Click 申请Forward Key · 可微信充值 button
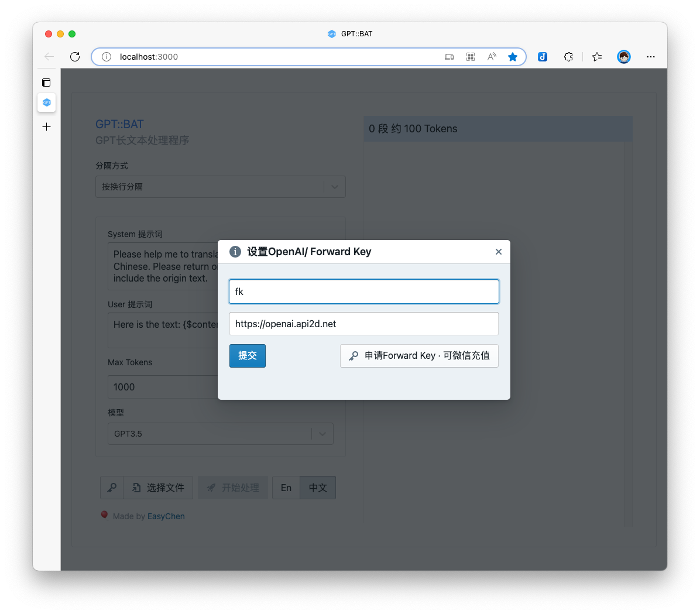The height and width of the screenshot is (614, 700). tap(419, 355)
